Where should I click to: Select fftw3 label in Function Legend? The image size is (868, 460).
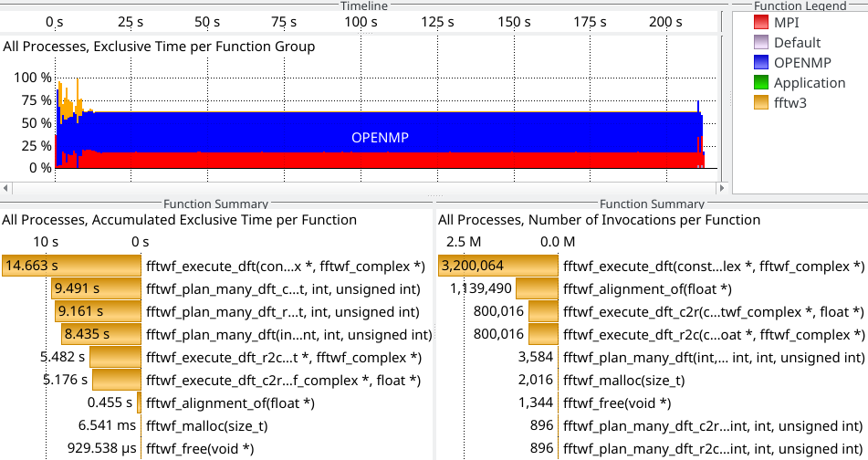790,103
